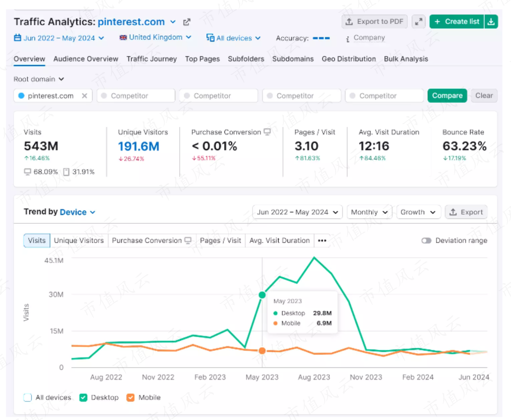The image size is (511, 420).
Task: Click the 543M Visits value
Action: [41, 146]
